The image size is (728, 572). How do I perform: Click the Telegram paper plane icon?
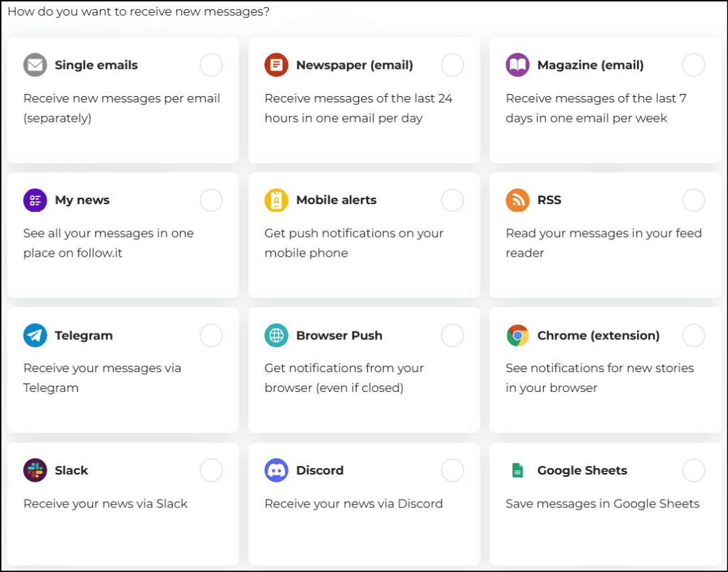pos(36,336)
